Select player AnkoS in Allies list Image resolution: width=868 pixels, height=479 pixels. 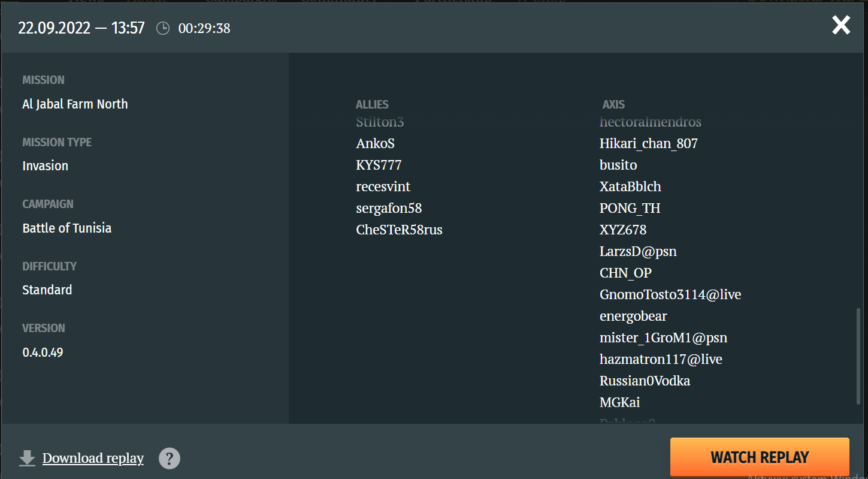point(375,143)
